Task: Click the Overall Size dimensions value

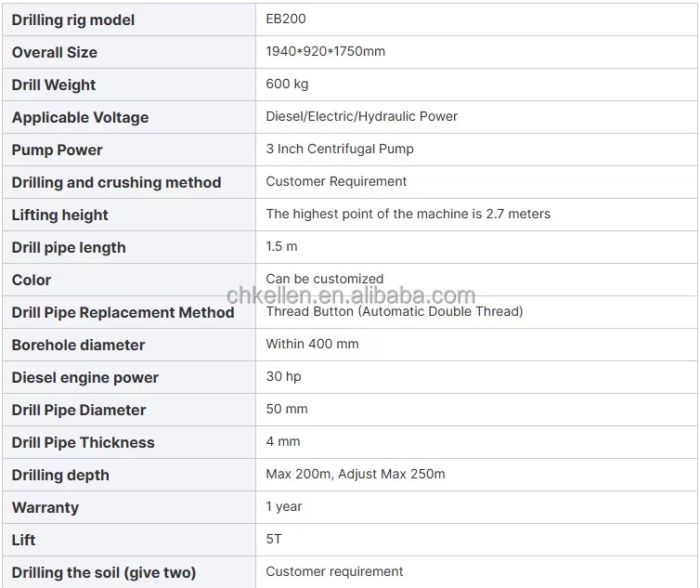Action: point(326,51)
